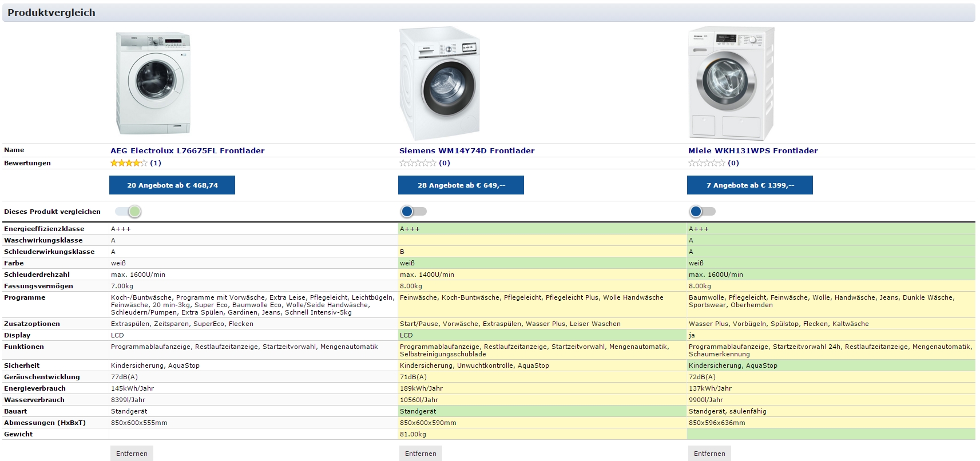Select the Wasserverbrauch row label
This screenshot has height=461, width=980.
point(34,400)
